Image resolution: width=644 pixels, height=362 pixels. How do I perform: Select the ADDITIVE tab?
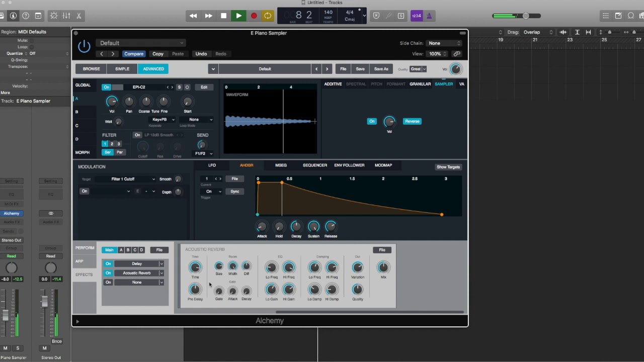point(333,84)
